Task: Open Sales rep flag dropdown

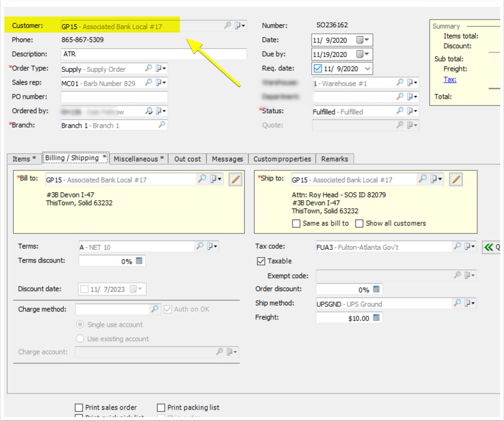Action: click(x=161, y=82)
